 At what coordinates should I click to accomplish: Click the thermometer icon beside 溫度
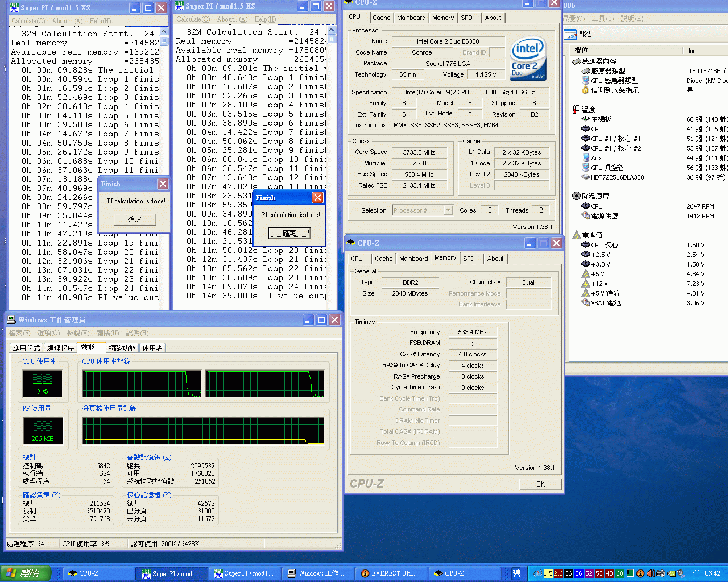(x=576, y=109)
